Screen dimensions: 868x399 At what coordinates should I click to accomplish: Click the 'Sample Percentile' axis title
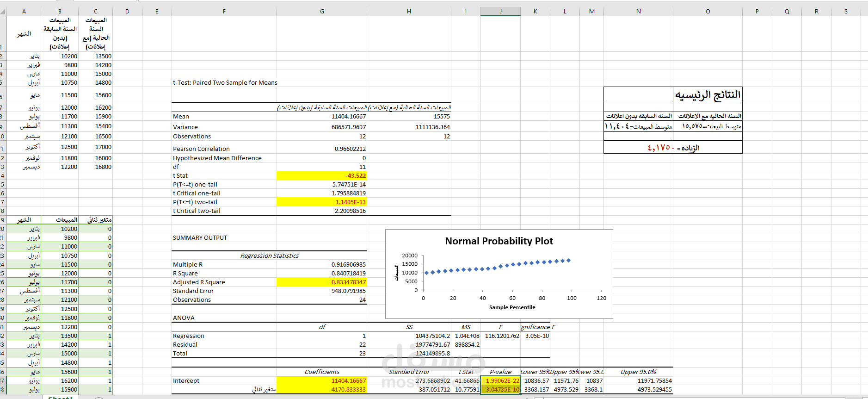tap(512, 307)
